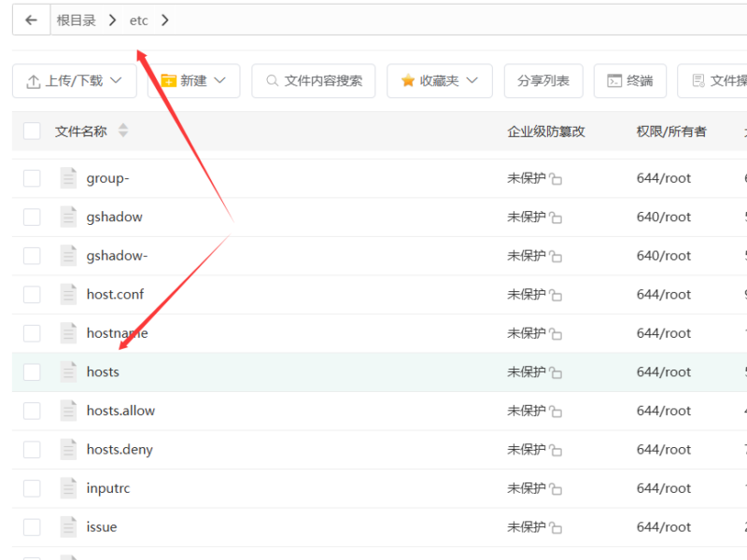
Task: Click the file icon next to gshadow
Action: pyautogui.click(x=68, y=217)
